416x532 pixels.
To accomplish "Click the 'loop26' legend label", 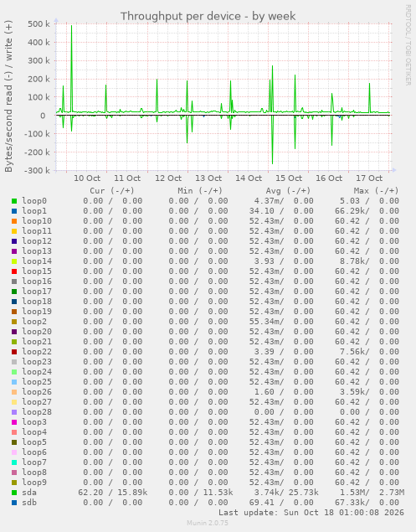I will [37, 392].
